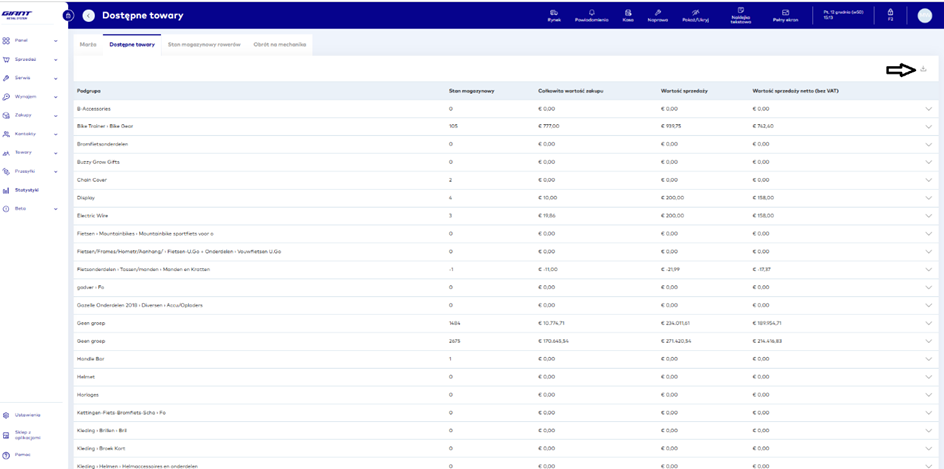Open the Kasa cash register
This screenshot has width=944, height=469.
pyautogui.click(x=628, y=15)
